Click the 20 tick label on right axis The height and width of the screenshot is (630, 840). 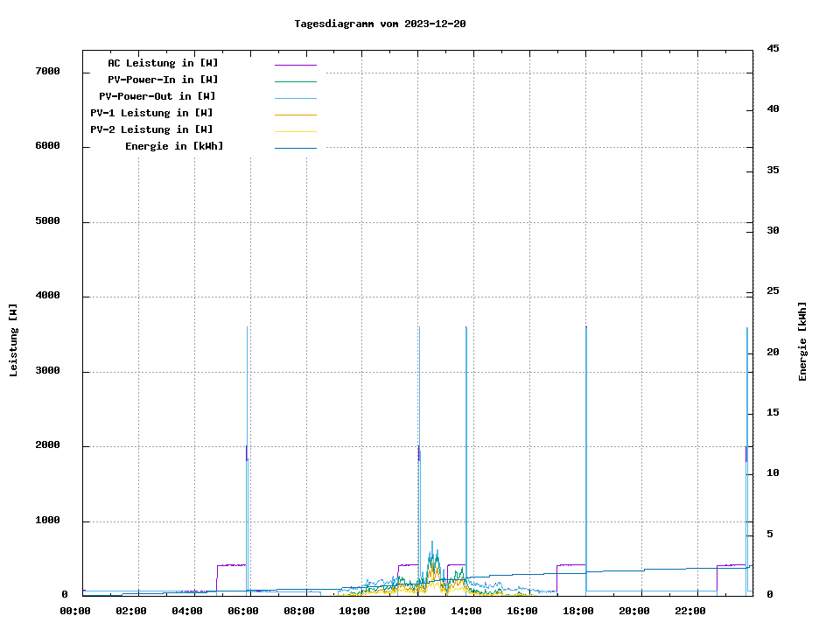[773, 352]
